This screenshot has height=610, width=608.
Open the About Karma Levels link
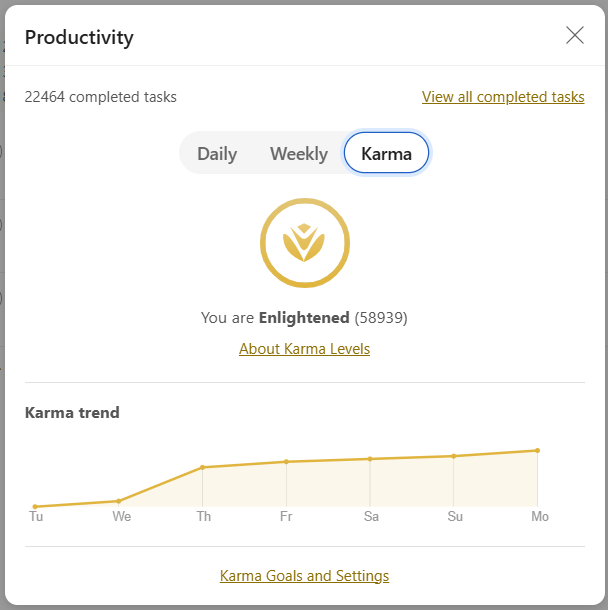click(x=304, y=349)
